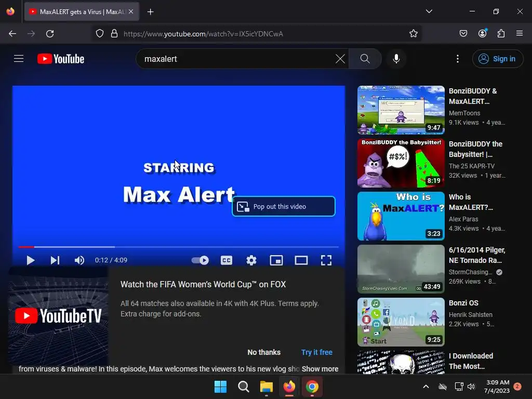Open taskbar search
Image resolution: width=532 pixels, height=399 pixels.
[243, 387]
